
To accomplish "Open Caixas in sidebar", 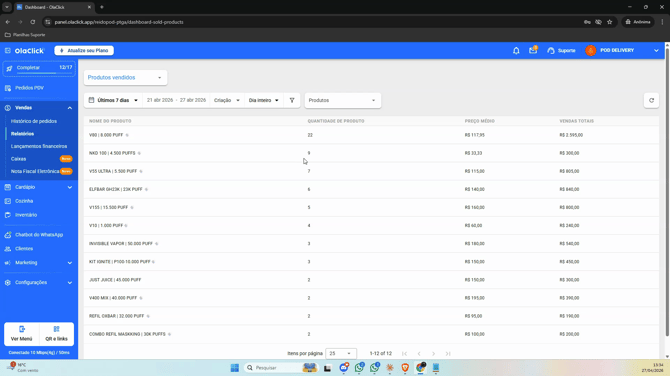I will 18,159.
